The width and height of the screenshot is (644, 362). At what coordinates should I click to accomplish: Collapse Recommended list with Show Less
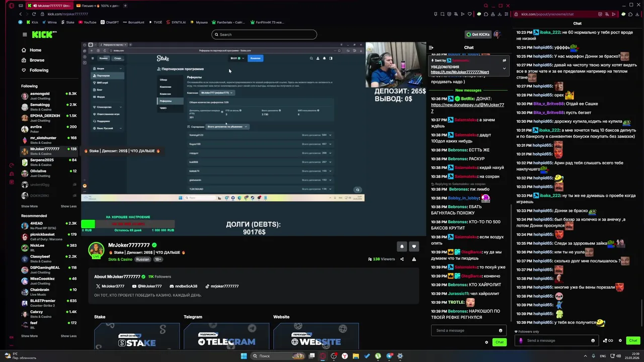coord(68,336)
